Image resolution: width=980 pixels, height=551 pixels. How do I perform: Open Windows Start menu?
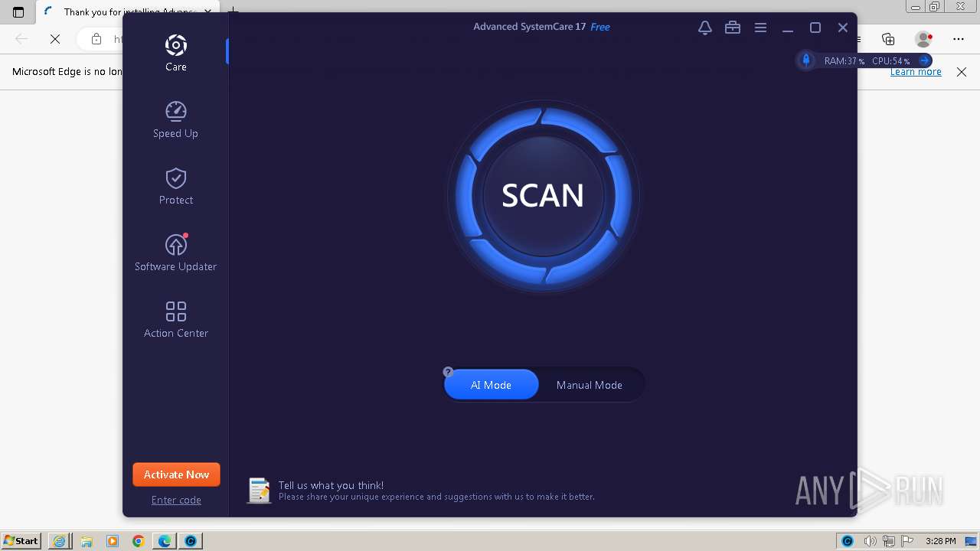(x=21, y=541)
